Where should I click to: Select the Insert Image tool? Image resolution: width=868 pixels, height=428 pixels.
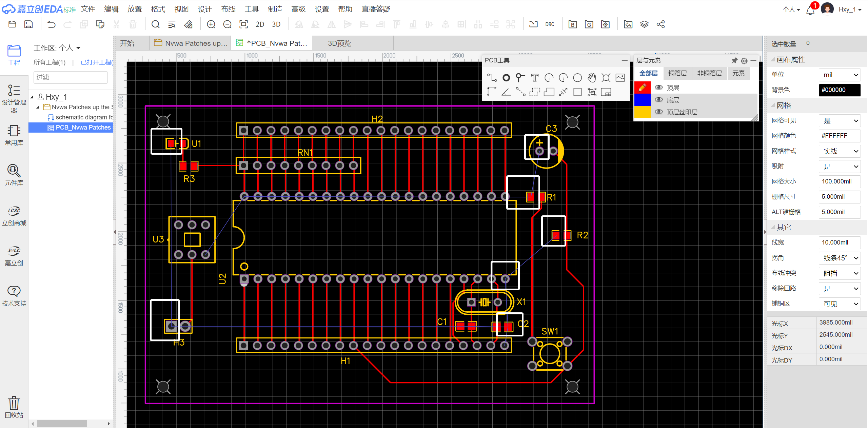[x=620, y=78]
